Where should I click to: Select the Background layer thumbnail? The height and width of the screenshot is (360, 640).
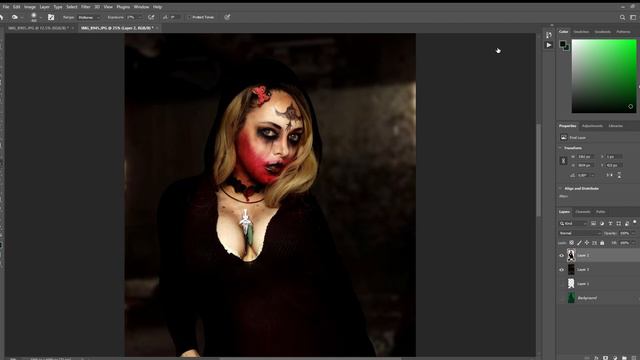[571, 298]
